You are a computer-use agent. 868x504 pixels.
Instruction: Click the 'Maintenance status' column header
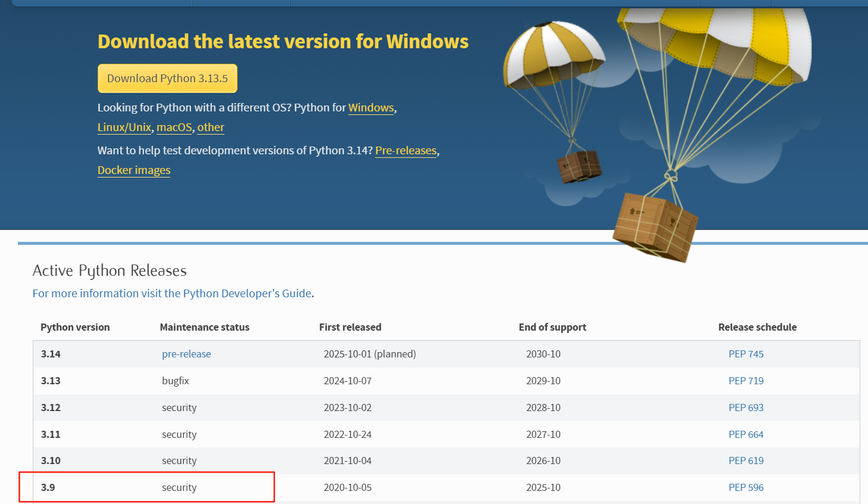205,327
